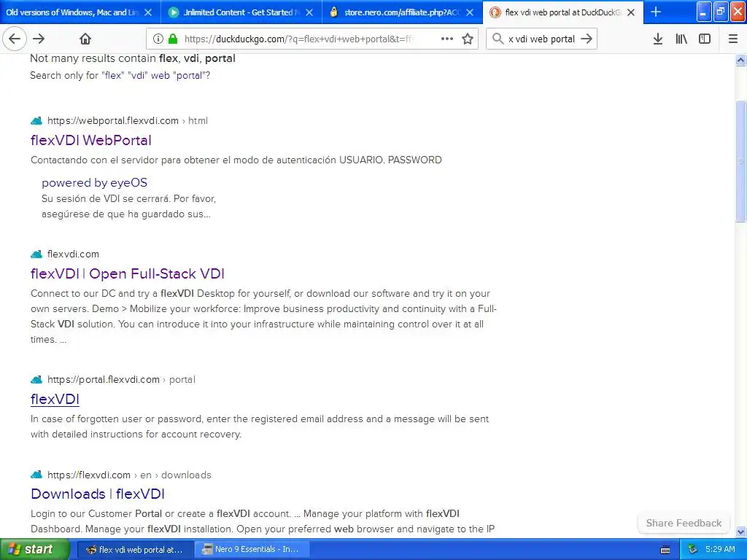The image size is (747, 560).
Task: Open the Library toolbar icon
Action: pos(681,39)
